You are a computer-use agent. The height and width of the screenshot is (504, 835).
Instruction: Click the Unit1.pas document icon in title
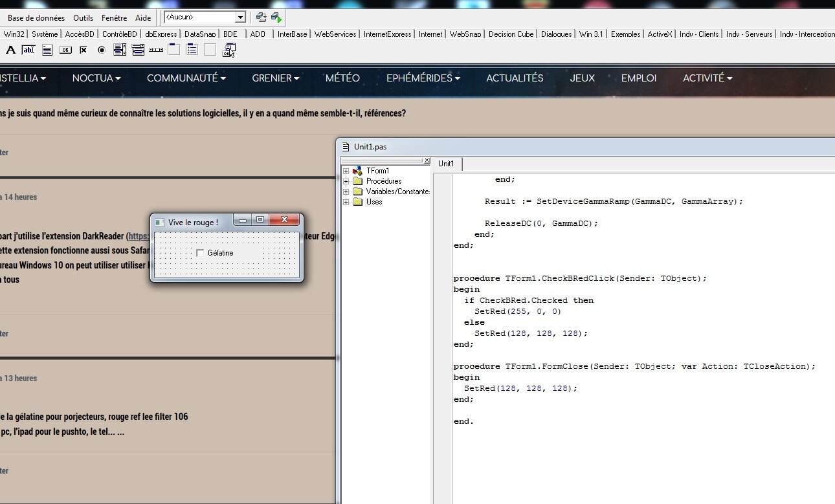pyautogui.click(x=347, y=147)
